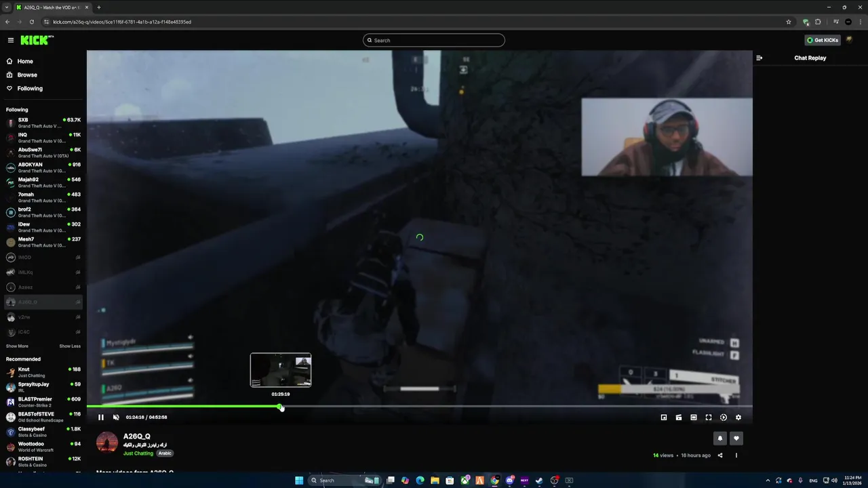
Task: Open INQ channel in Following list
Action: [43, 138]
